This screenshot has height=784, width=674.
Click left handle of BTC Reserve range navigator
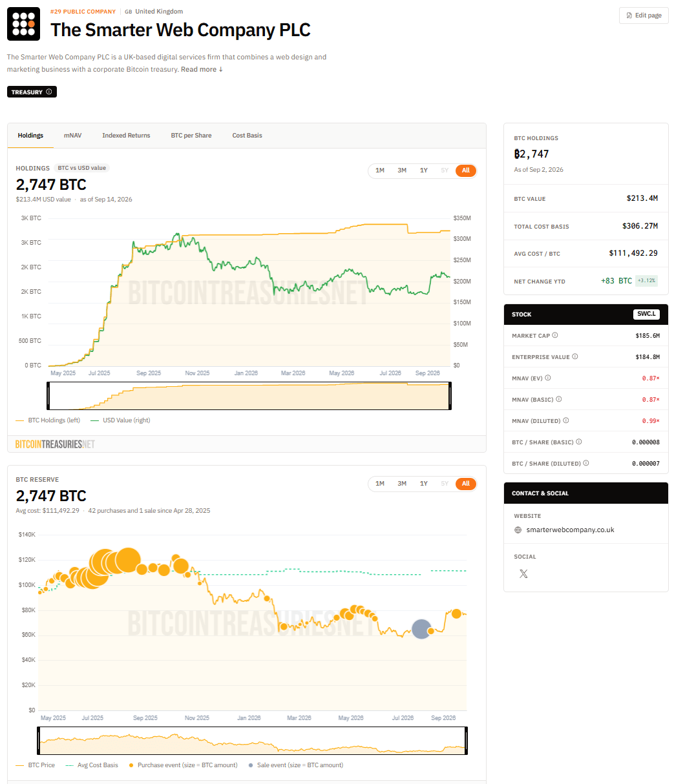click(39, 740)
